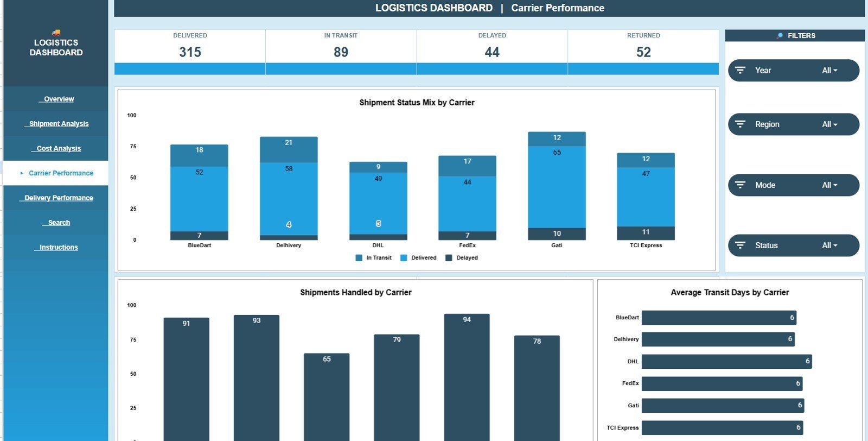Click the BlueDart axis label in status chart

pyautogui.click(x=199, y=245)
